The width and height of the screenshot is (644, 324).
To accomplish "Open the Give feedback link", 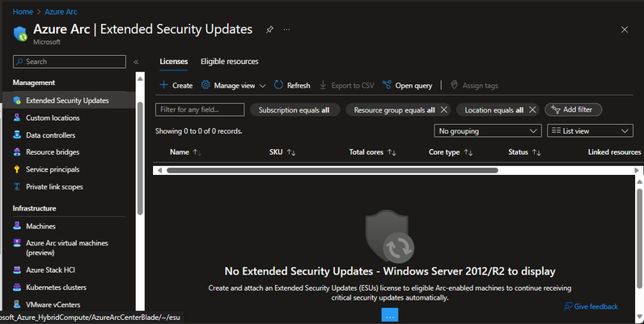I will tap(591, 307).
